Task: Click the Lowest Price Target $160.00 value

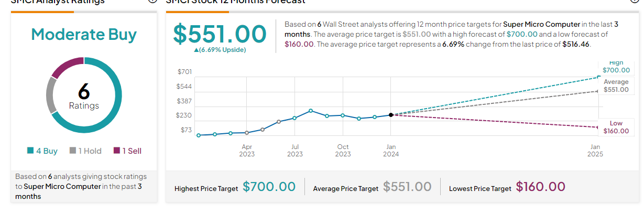Action: pyautogui.click(x=540, y=187)
